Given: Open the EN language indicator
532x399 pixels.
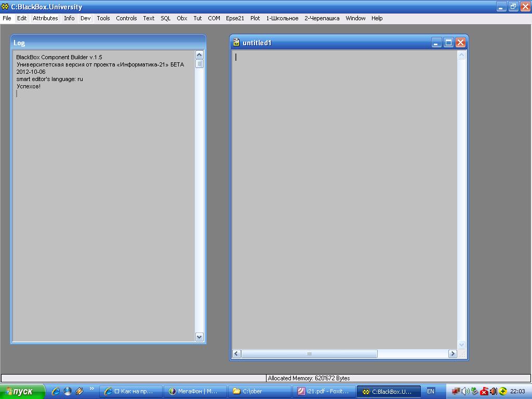Looking at the screenshot, I should click(x=430, y=391).
